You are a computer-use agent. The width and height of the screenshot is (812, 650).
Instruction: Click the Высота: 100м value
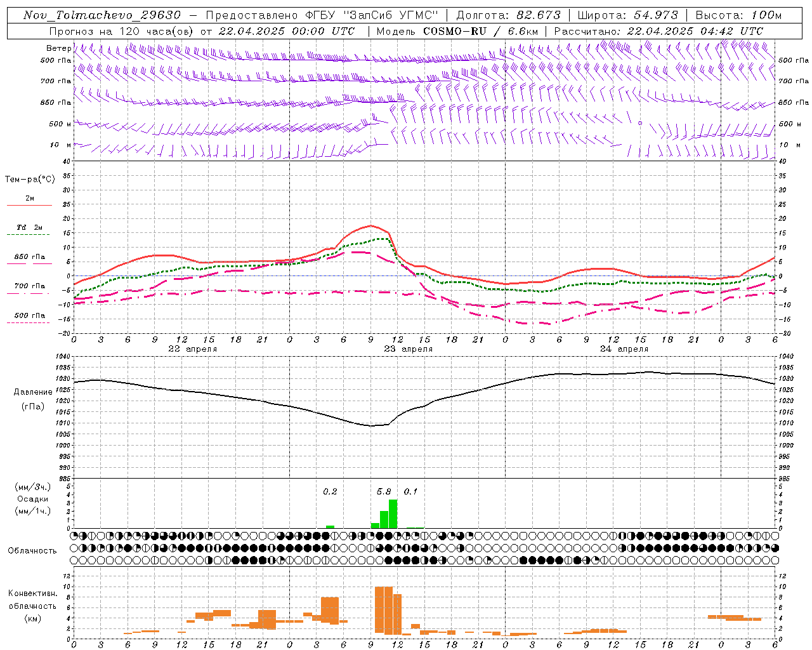click(738, 15)
